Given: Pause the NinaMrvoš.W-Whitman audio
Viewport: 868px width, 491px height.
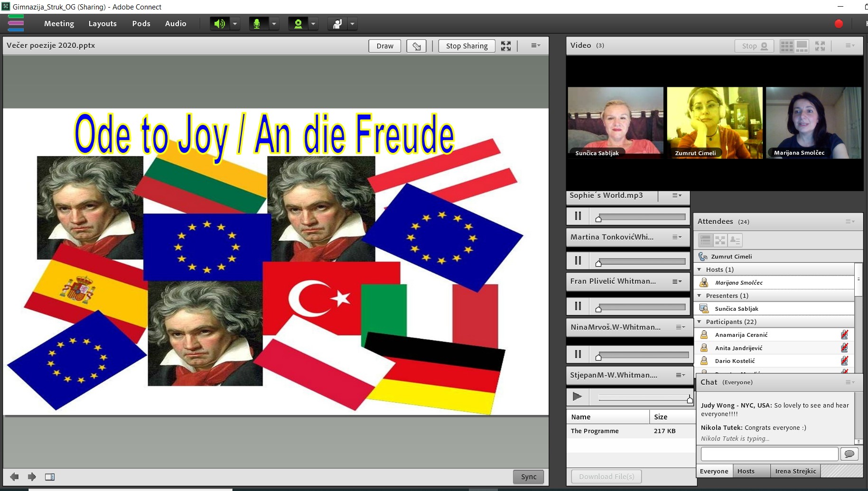Looking at the screenshot, I should click(x=578, y=354).
